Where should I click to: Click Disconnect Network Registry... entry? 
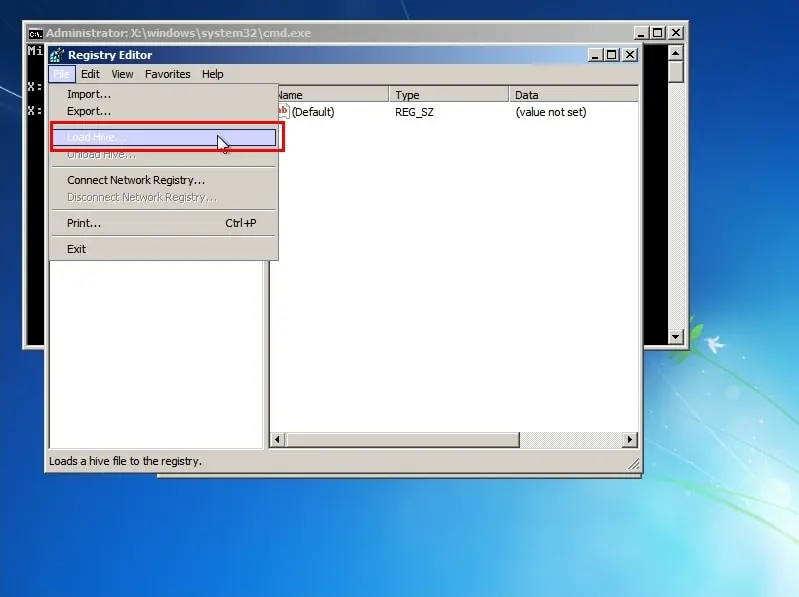(163, 197)
